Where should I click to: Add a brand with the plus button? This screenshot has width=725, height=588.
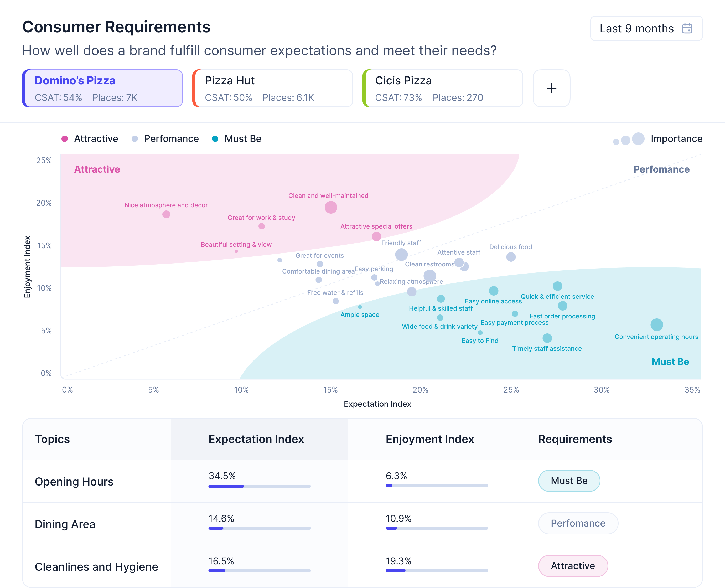coord(551,88)
